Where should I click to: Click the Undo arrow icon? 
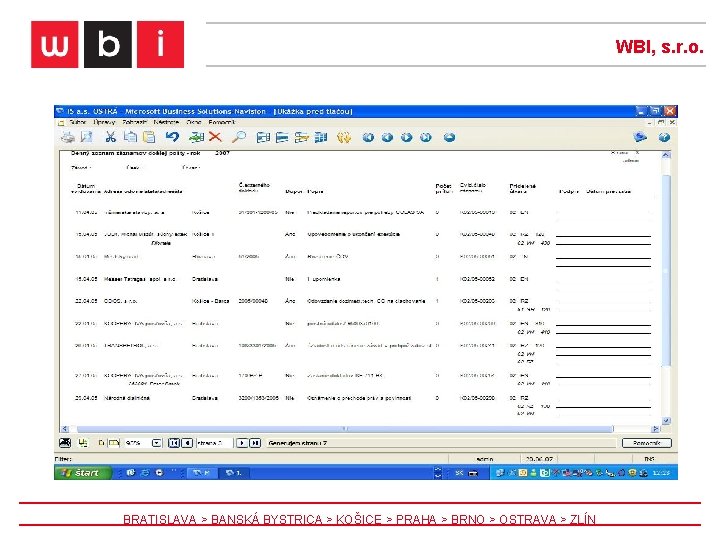(x=172, y=137)
